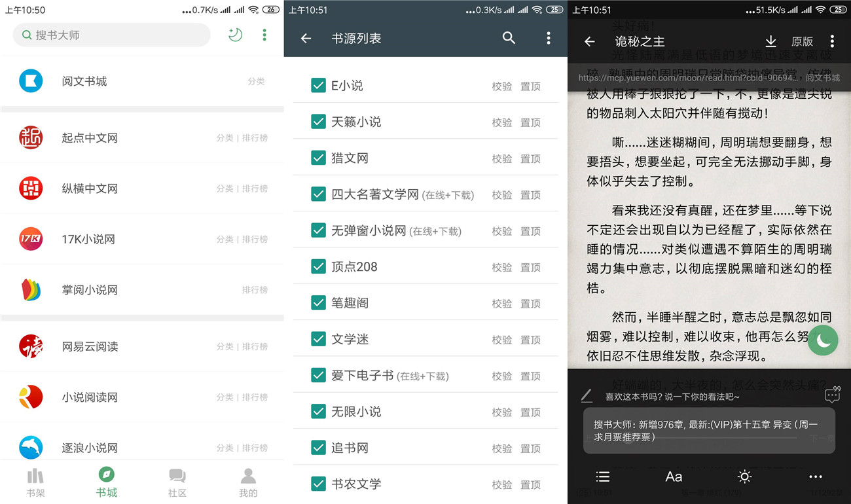
Task: Go back from 书源列表 screen
Action: click(x=306, y=39)
